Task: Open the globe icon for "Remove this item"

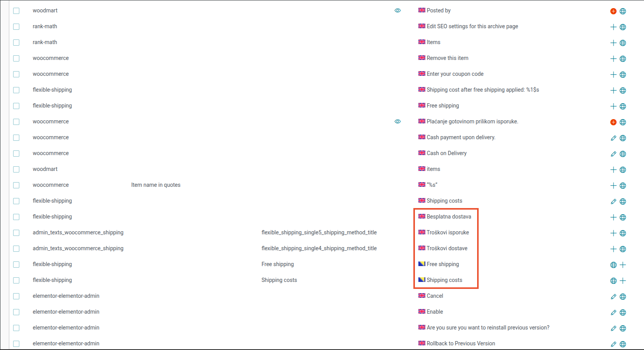Action: point(623,59)
